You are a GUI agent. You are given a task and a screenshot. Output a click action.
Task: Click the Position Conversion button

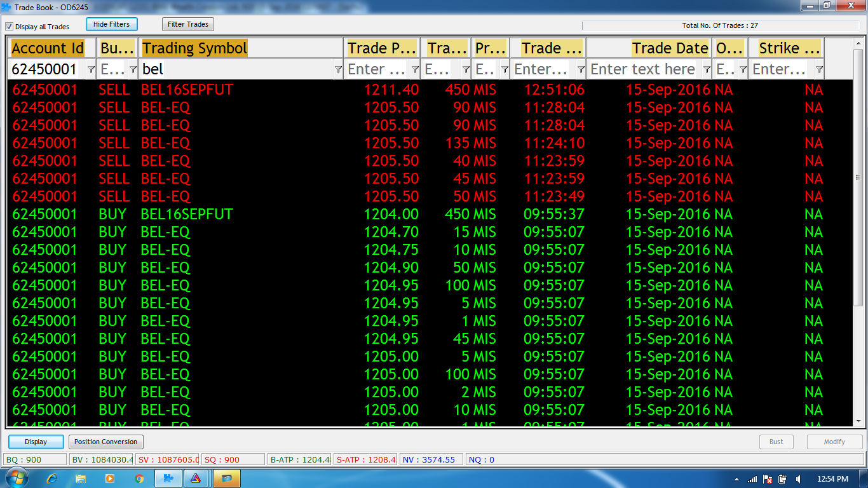point(105,442)
